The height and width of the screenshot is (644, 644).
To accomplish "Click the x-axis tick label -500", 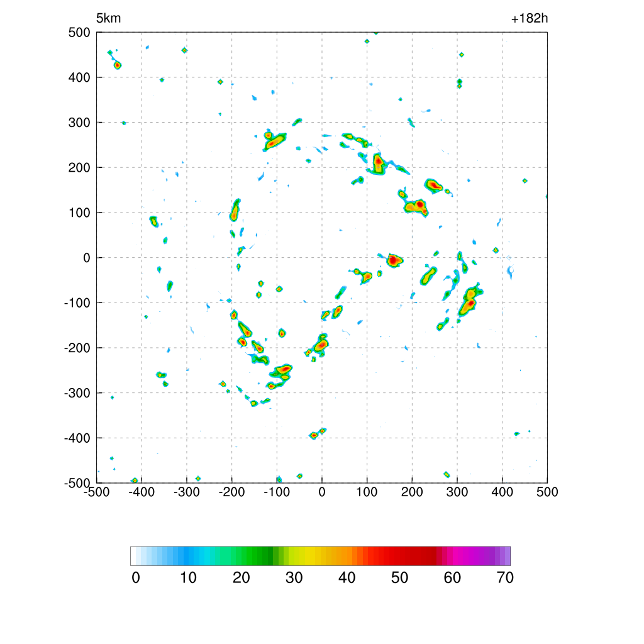I will pos(97,492).
